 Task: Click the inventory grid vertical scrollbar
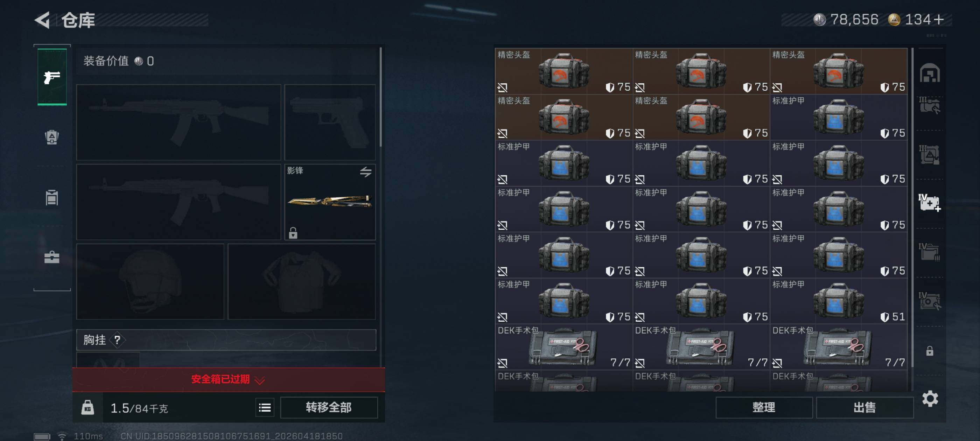[x=912, y=208]
